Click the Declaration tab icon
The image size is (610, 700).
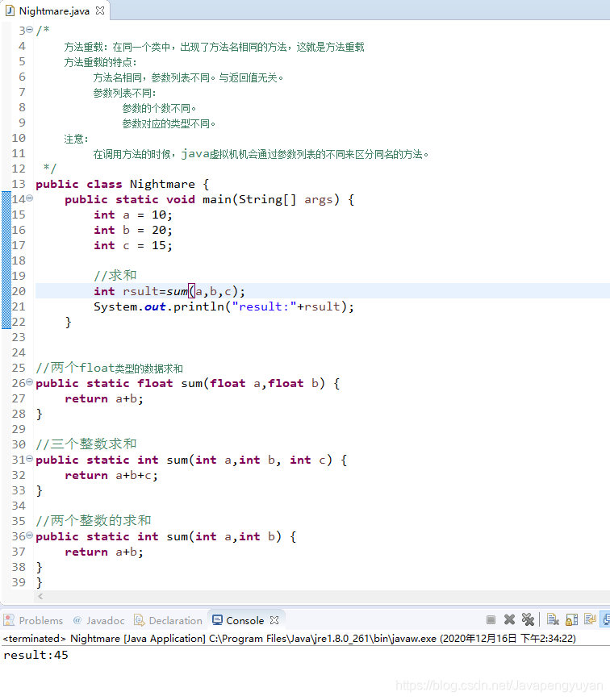140,620
